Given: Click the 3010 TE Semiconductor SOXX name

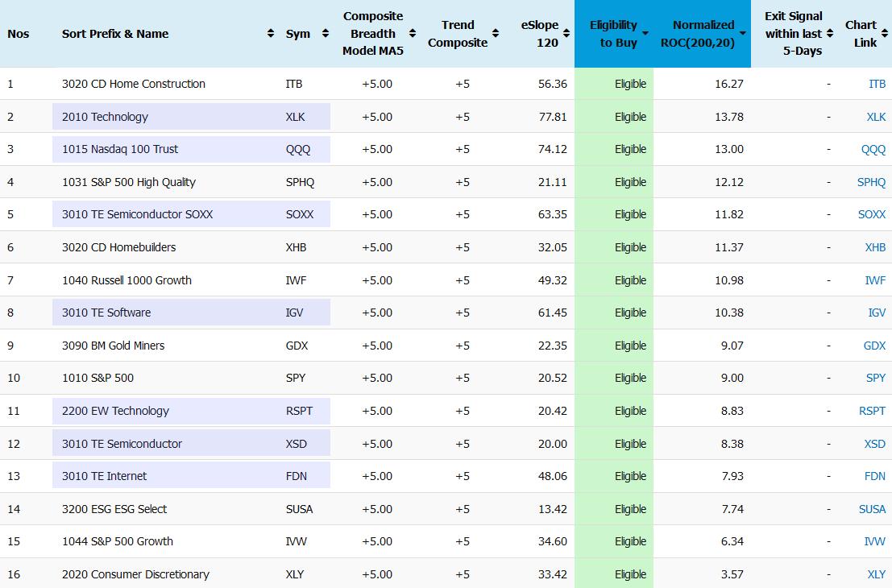Looking at the screenshot, I should pyautogui.click(x=137, y=214).
